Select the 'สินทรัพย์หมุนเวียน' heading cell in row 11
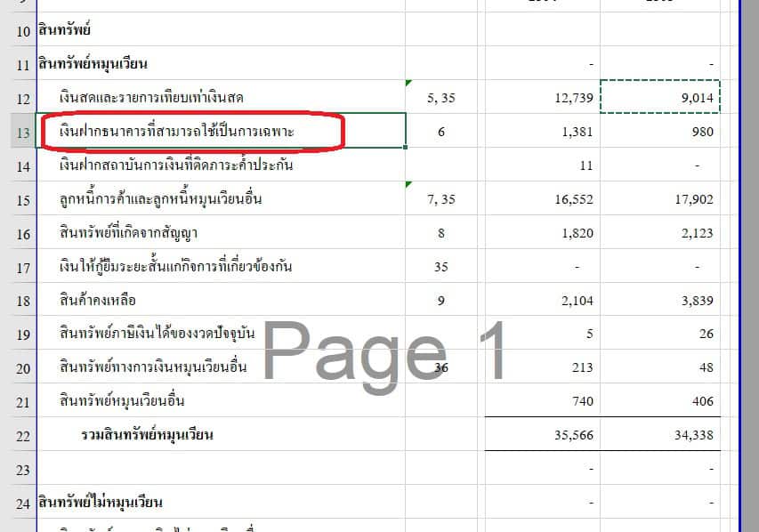The width and height of the screenshot is (759, 532). [221, 64]
